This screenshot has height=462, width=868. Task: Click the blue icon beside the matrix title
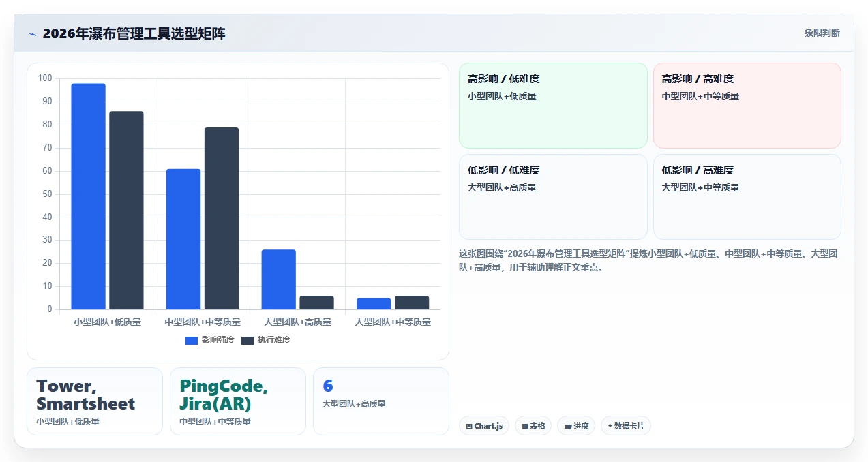tap(32, 34)
